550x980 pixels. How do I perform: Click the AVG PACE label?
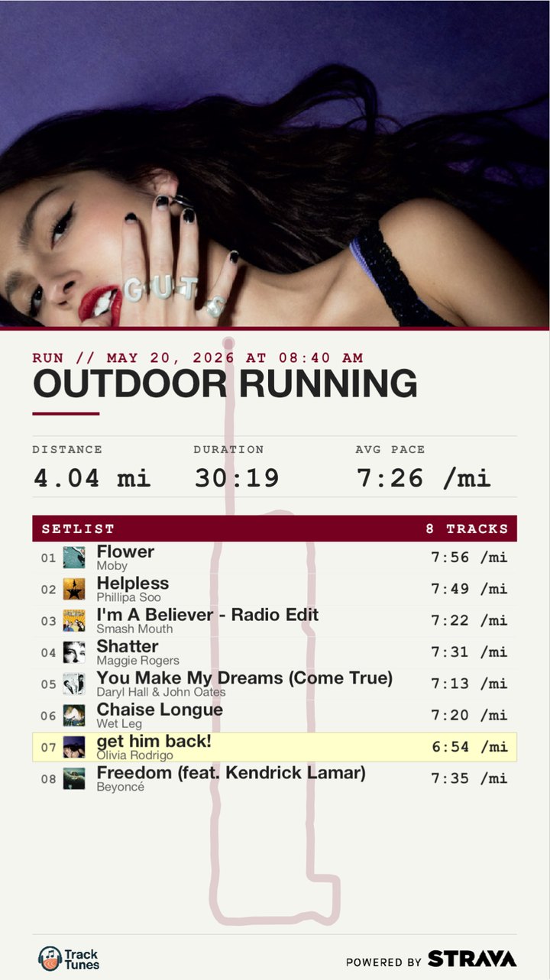[390, 450]
